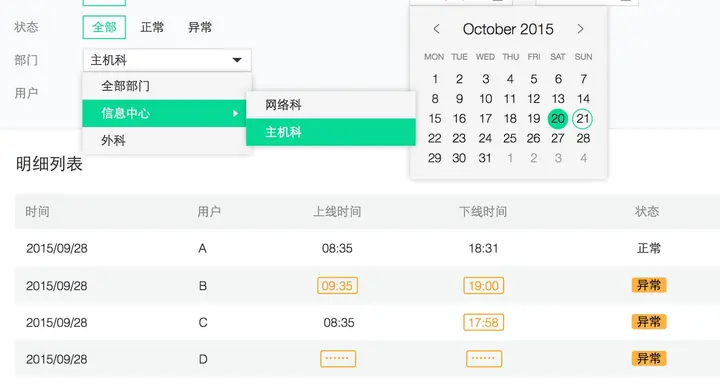Click highlighted 09:35 online time for user B
Viewport: 720px width, 380px height.
[x=338, y=285]
